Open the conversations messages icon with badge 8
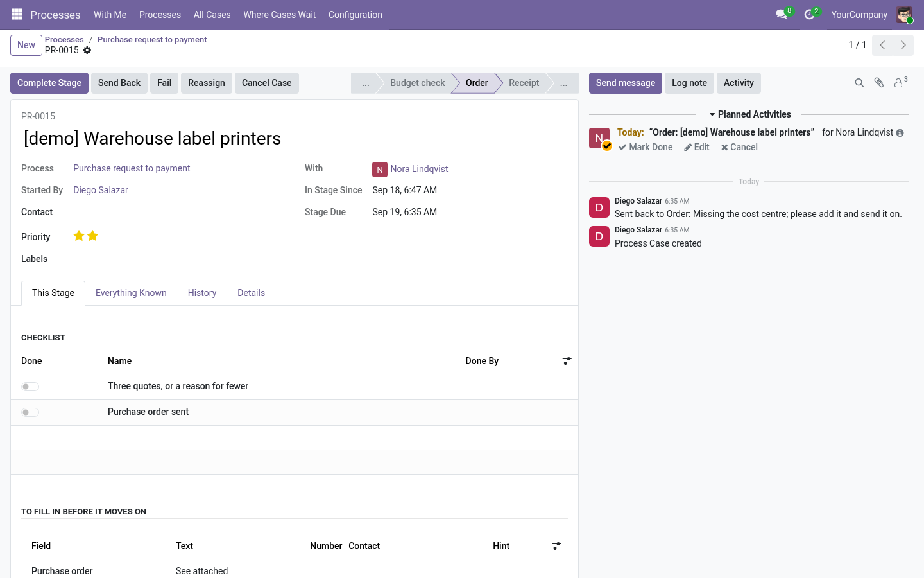924x578 pixels. click(x=782, y=14)
